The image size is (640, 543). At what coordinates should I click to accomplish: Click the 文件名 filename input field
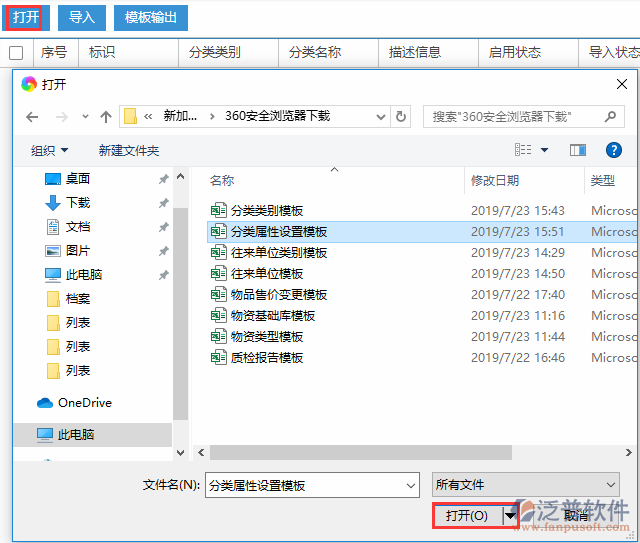tap(312, 485)
